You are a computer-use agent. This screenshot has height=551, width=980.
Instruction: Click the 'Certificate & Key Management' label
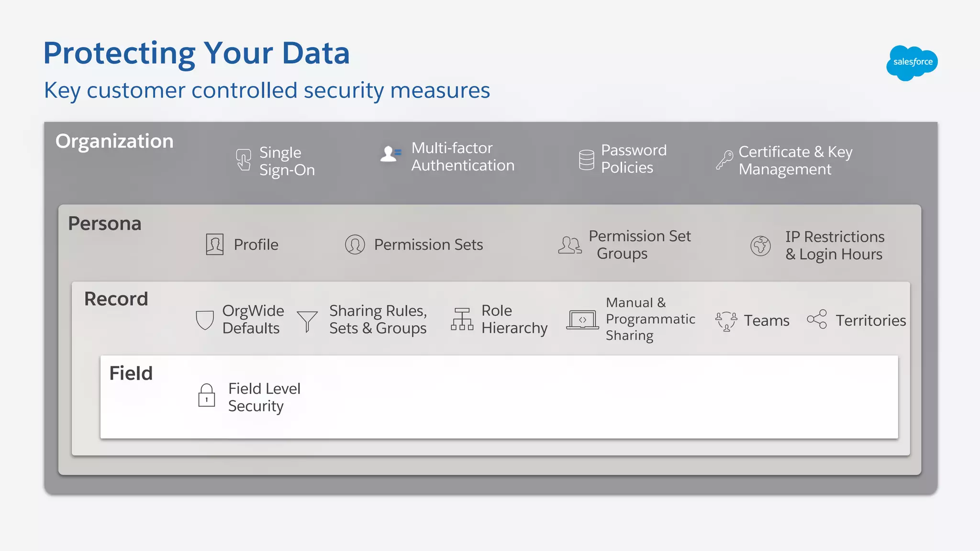click(x=795, y=161)
